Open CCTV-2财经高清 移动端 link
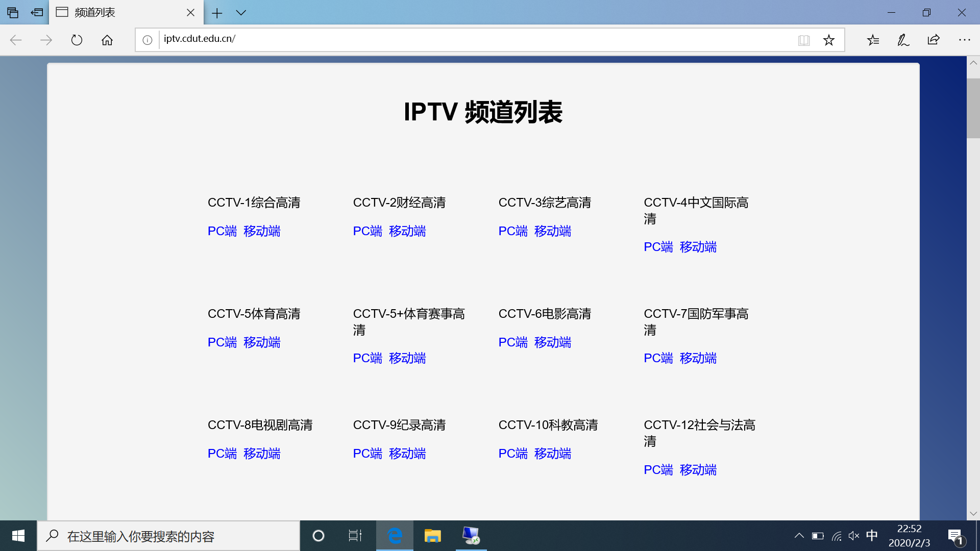This screenshot has height=551, width=980. pyautogui.click(x=407, y=231)
